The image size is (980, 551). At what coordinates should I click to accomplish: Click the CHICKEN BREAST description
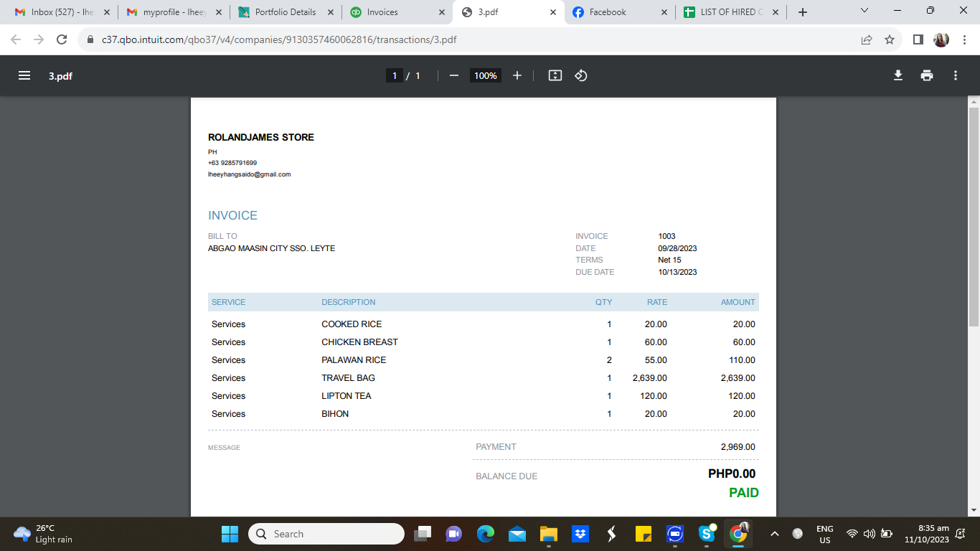tap(359, 342)
